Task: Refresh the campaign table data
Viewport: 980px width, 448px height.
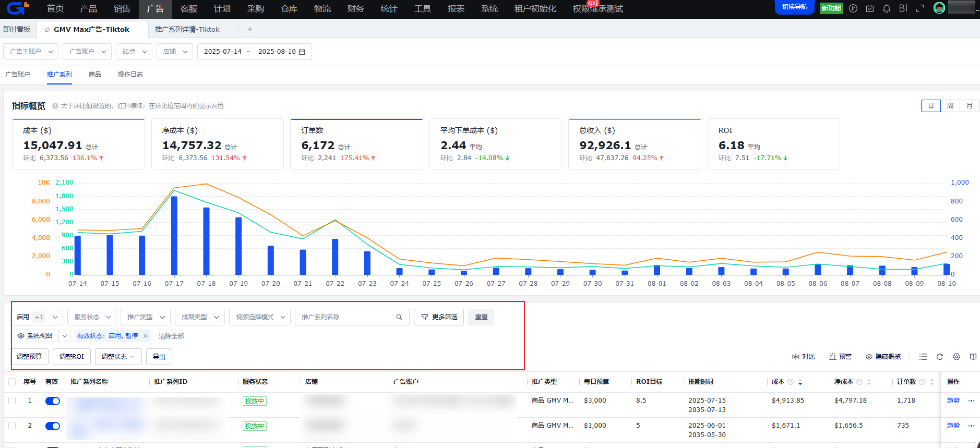Action: (940, 357)
